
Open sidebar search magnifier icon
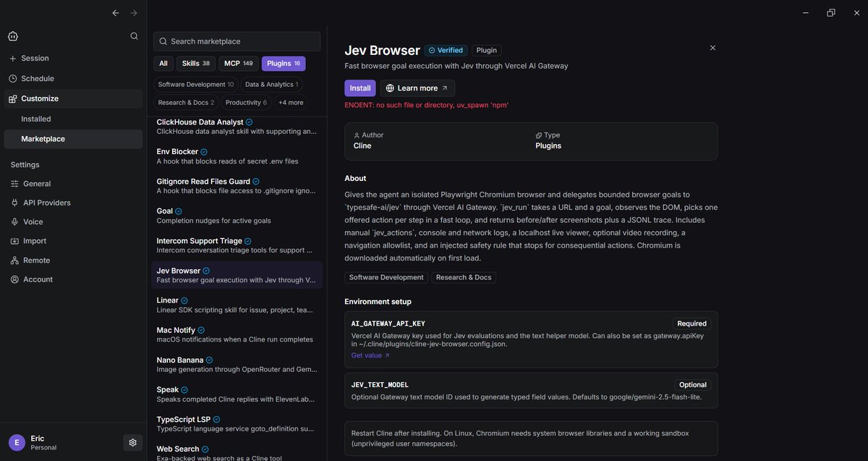pyautogui.click(x=134, y=36)
